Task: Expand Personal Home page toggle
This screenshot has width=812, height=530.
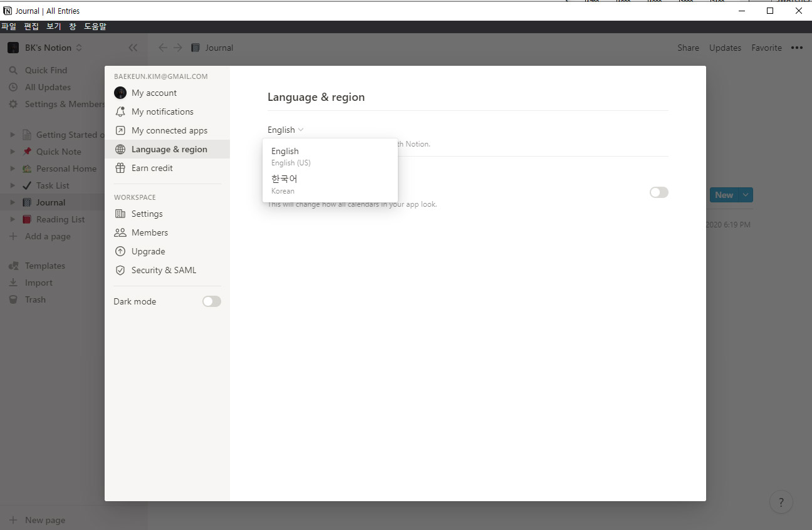Action: tap(13, 169)
